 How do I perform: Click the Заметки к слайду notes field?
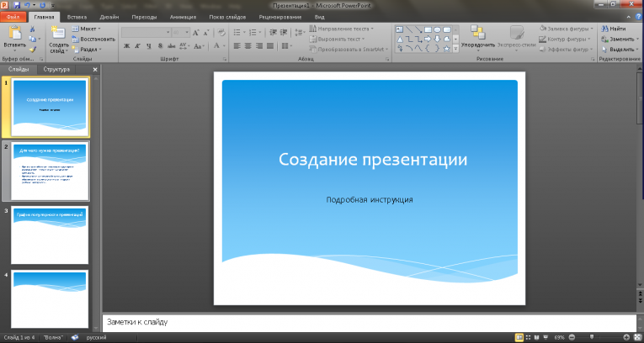point(369,323)
